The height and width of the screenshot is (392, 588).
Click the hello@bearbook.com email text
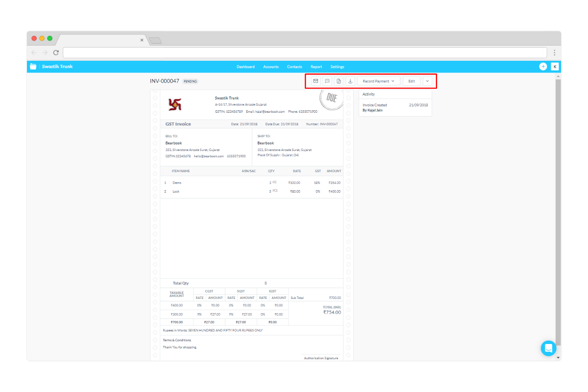point(209,156)
